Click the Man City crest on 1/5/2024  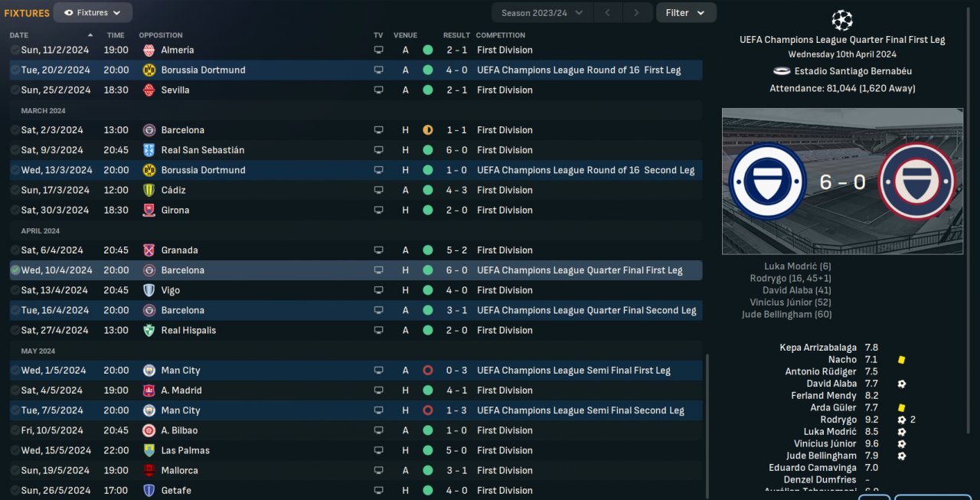(149, 370)
